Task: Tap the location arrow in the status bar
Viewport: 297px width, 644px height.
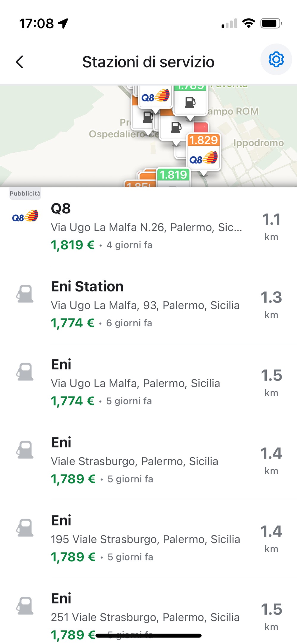Action: (63, 23)
